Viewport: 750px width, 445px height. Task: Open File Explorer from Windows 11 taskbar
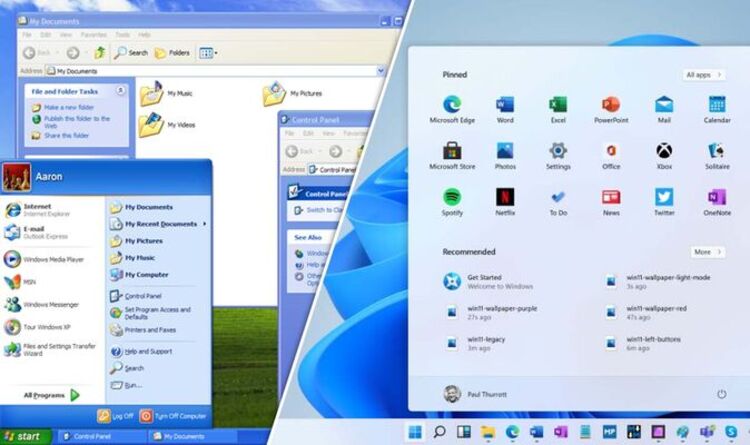[488, 432]
